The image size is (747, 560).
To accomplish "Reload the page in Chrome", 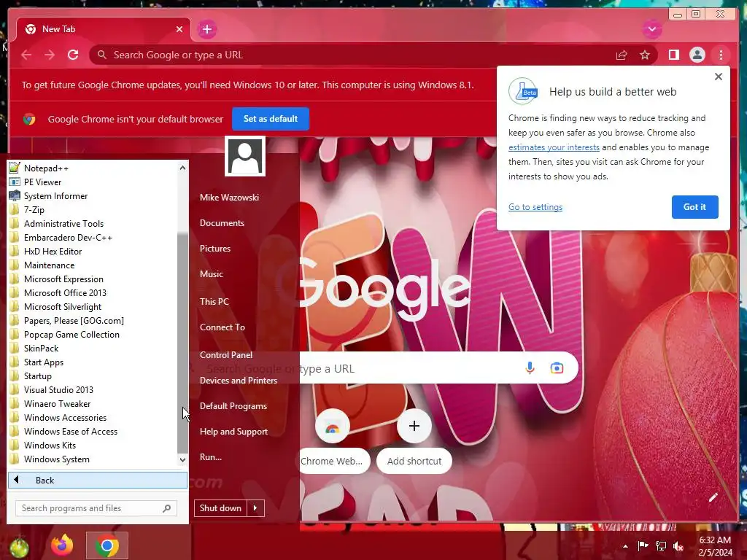I will pyautogui.click(x=73, y=55).
